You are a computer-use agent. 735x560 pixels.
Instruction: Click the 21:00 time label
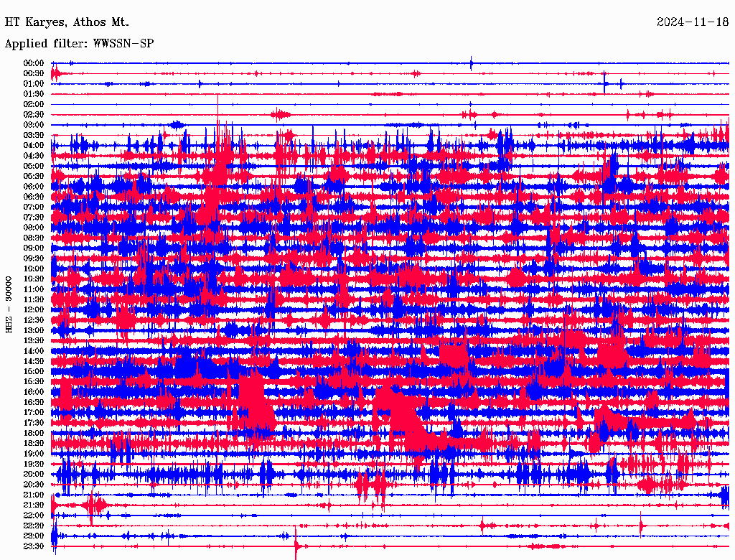[x=34, y=495]
